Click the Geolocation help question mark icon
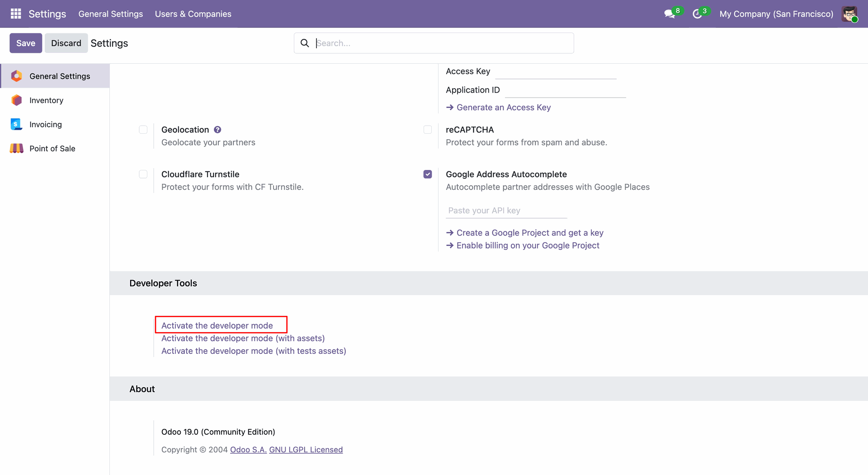Screen dimensions: 868x475 click(217, 130)
